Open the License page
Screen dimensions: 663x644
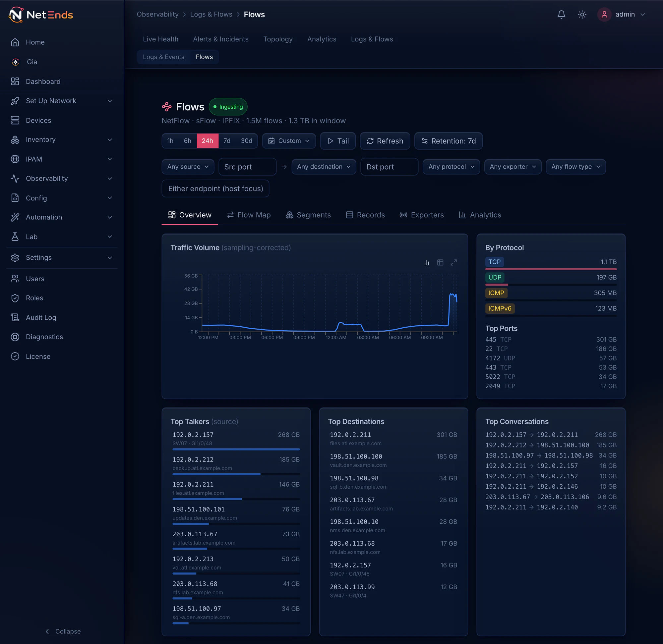tap(62, 356)
